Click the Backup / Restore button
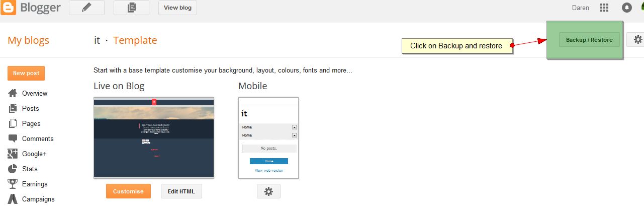Screen dimensions: 644x207 [589, 40]
